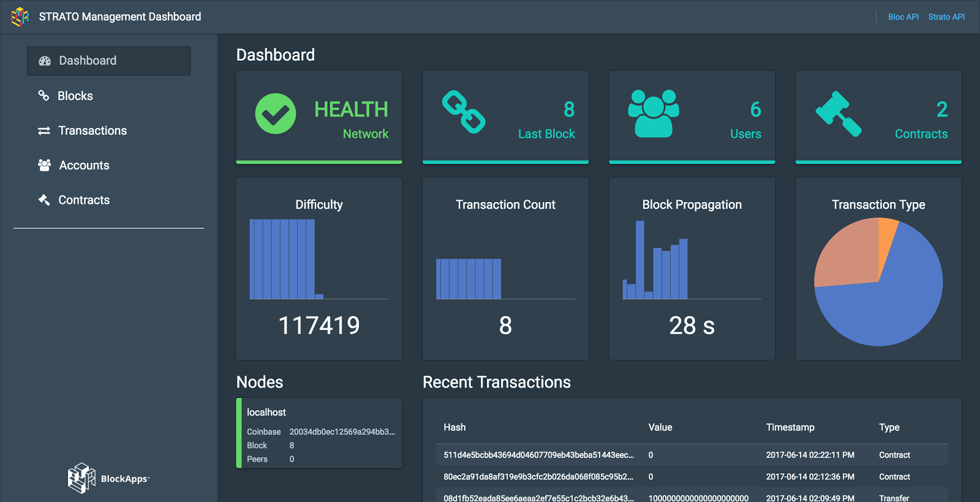Click the Dashboard gauge icon in sidebar

[x=45, y=61]
